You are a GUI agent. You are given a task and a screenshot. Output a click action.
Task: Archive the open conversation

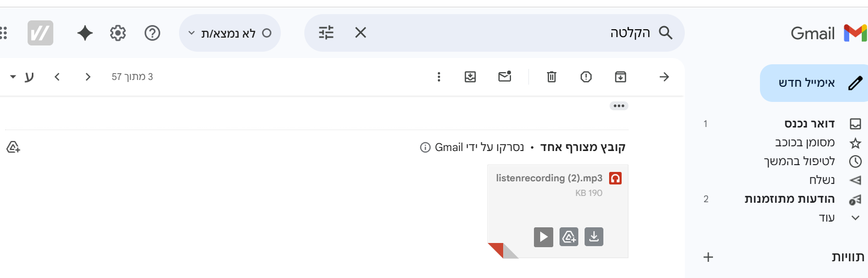(620, 77)
